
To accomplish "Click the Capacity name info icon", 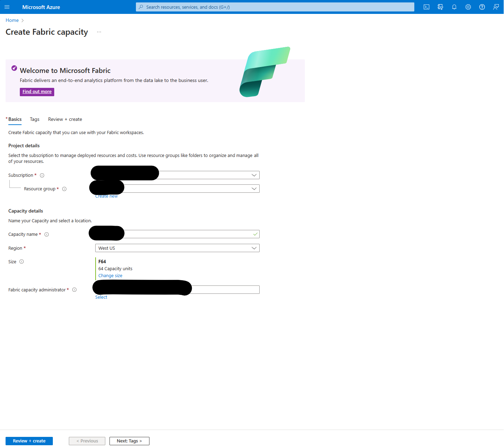I will tap(47, 234).
